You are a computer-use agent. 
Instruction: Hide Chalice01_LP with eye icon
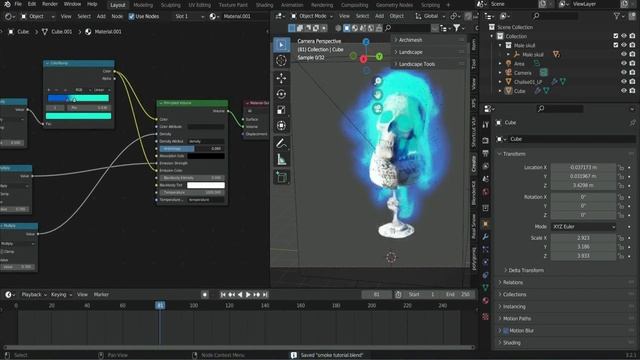(x=624, y=82)
